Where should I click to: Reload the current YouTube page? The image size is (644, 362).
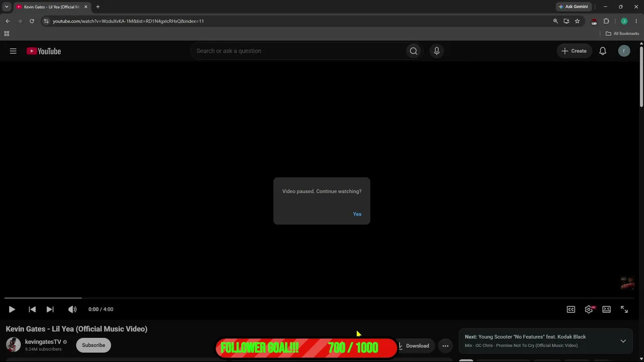32,21
